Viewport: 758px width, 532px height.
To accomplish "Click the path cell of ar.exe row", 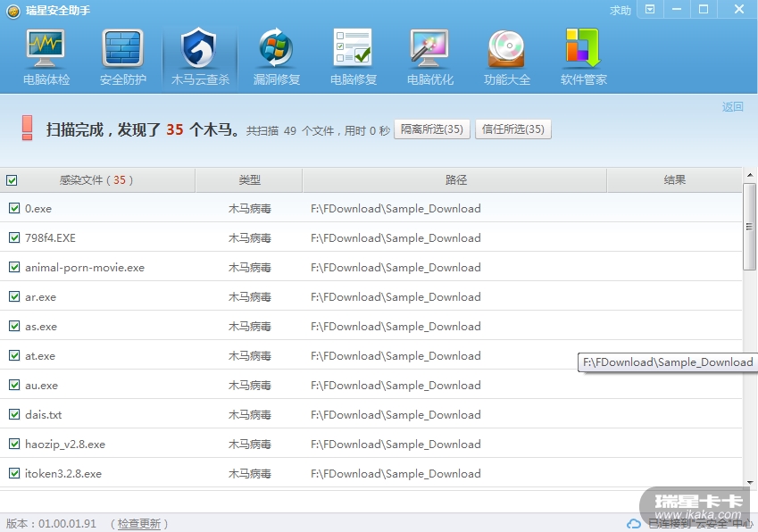I will point(396,297).
